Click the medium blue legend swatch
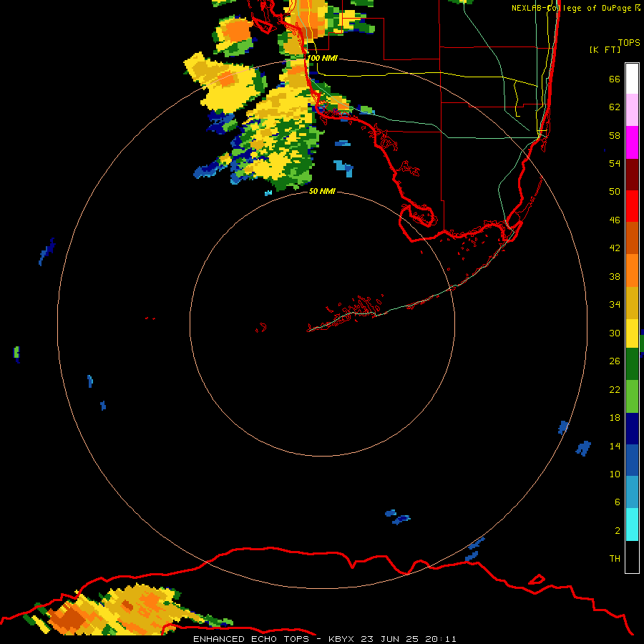The height and width of the screenshot is (644, 644). click(632, 460)
